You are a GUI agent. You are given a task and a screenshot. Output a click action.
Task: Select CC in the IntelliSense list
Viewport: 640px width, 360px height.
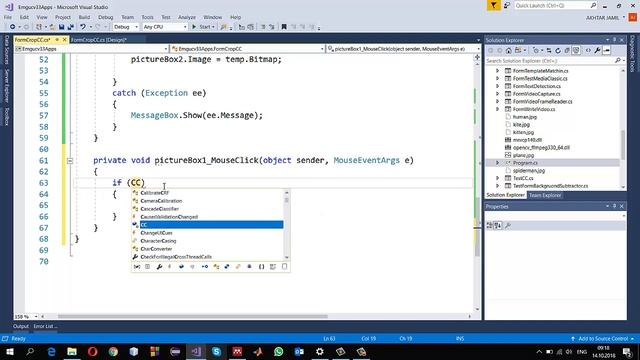pos(207,225)
